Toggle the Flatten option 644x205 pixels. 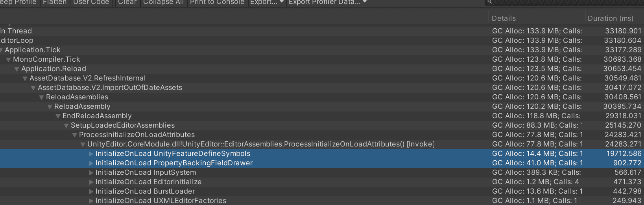click(55, 3)
